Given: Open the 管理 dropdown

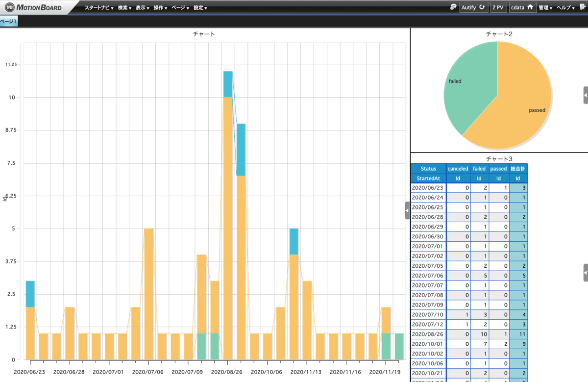Looking at the screenshot, I should 545,8.
